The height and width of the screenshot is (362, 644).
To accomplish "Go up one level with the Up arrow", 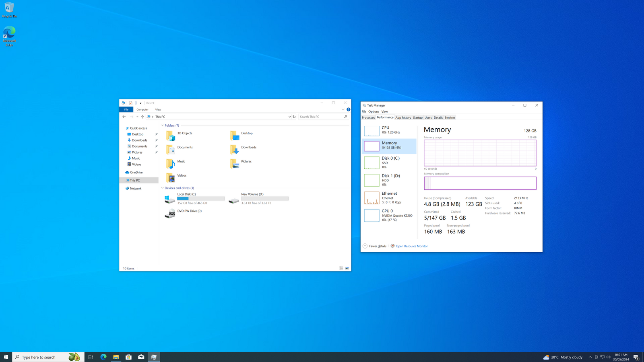I will click(142, 117).
